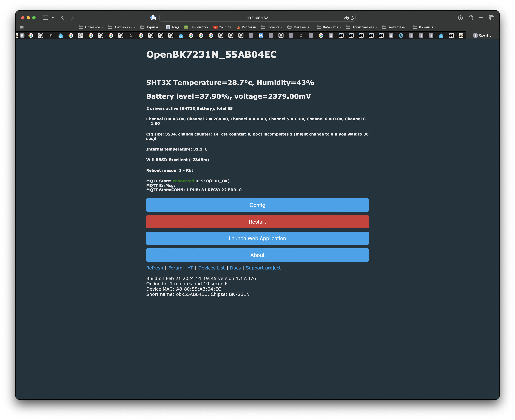Open a new tab with plus icon
Screen dimensions: 515x420
(x=481, y=18)
